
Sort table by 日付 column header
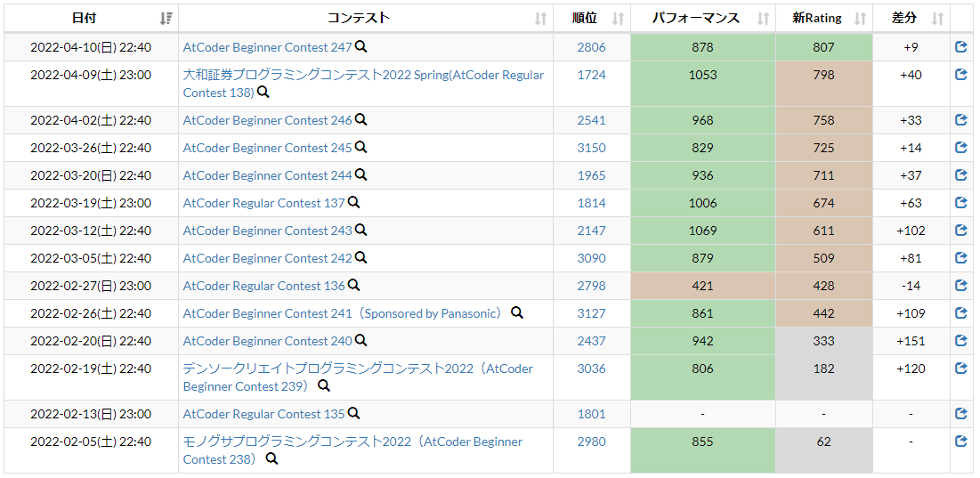[x=92, y=18]
